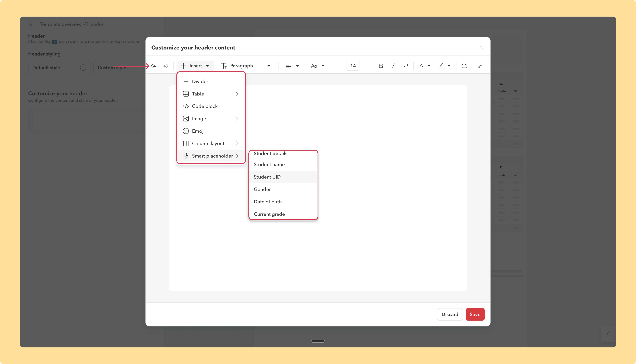This screenshot has width=636, height=364.
Task: Open the Aa text case dropdown
Action: click(318, 66)
